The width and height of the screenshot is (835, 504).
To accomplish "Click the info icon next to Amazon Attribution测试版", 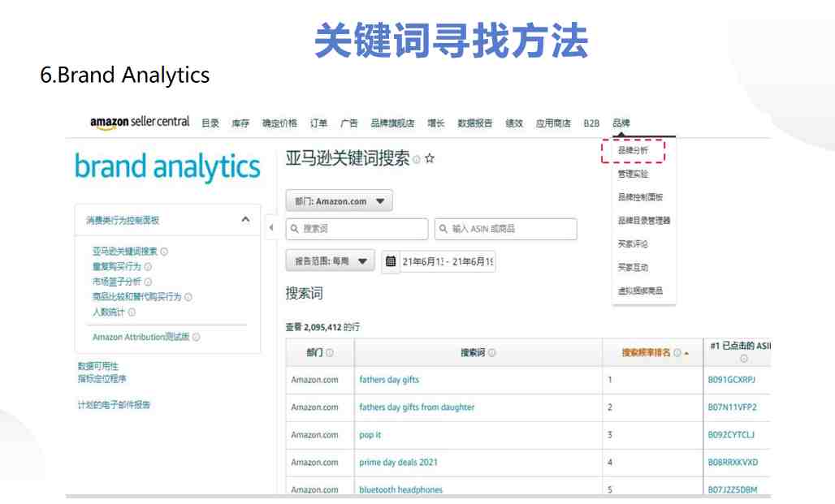I will [x=196, y=337].
